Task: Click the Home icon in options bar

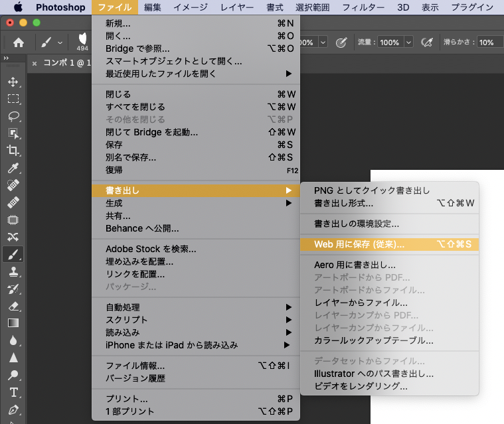Action: pyautogui.click(x=19, y=42)
